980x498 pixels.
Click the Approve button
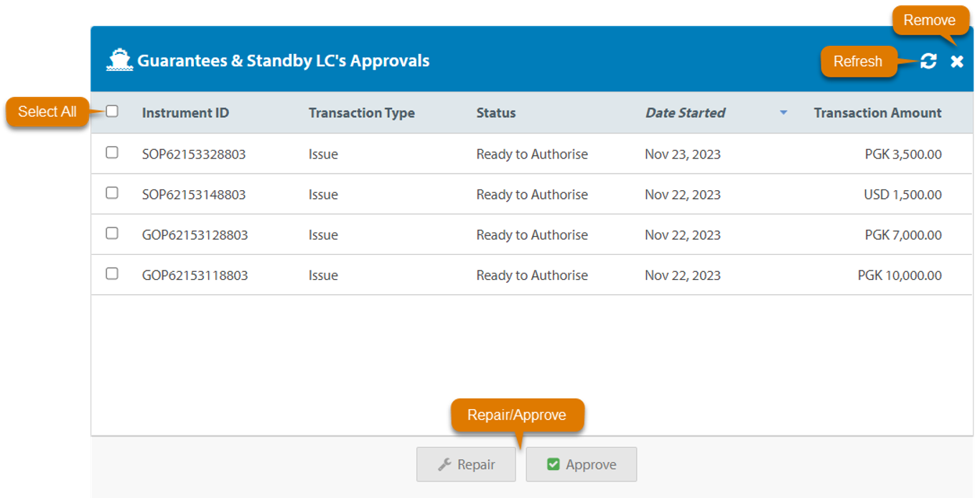tap(582, 464)
